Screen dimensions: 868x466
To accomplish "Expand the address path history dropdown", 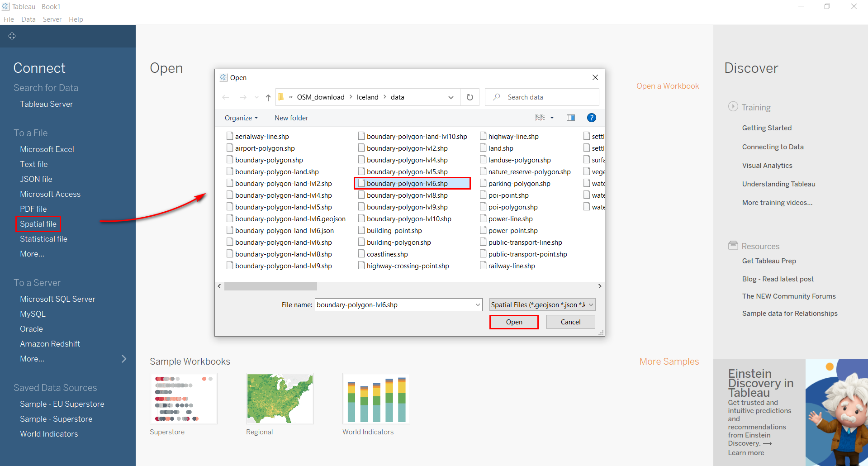I will click(x=451, y=97).
